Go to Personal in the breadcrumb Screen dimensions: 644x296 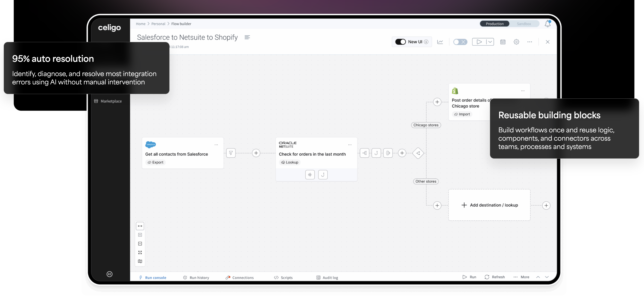158,24
